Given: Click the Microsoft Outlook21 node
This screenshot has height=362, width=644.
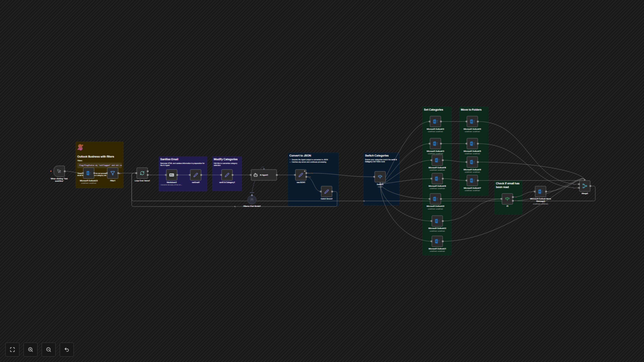Looking at the screenshot, I should pyautogui.click(x=437, y=241).
